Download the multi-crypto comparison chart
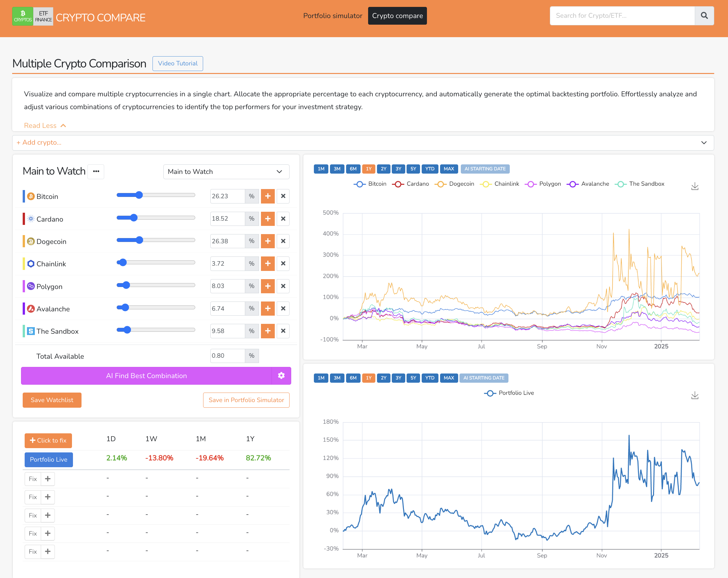This screenshot has height=578, width=728. 694,186
